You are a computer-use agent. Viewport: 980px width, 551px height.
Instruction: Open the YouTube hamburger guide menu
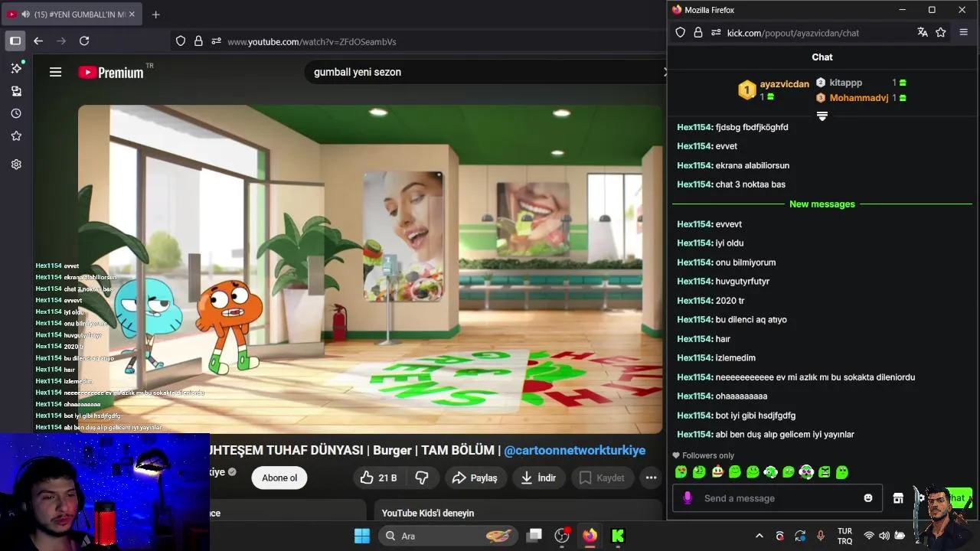55,72
